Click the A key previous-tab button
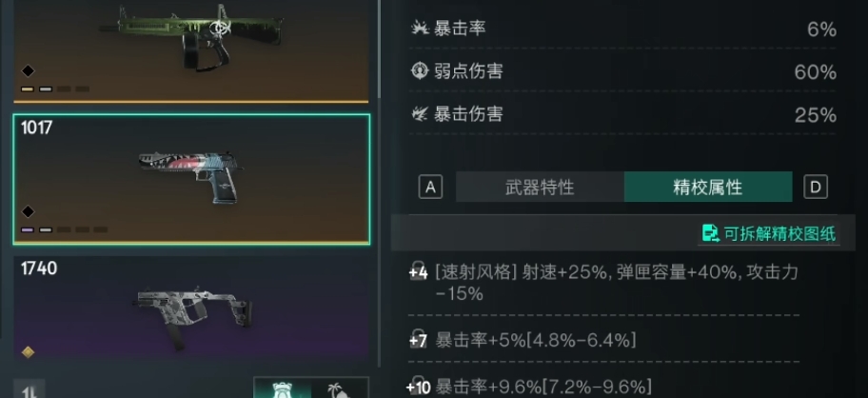Viewport: 868px width, 398px height. coord(431,188)
